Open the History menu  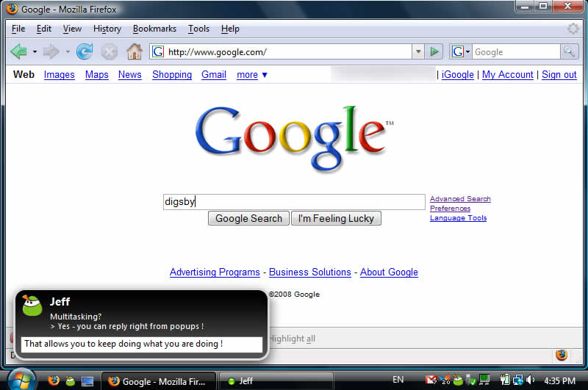click(x=107, y=29)
